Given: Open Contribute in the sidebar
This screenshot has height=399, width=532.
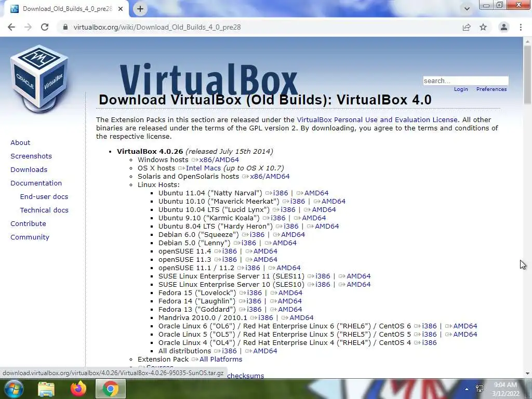Looking at the screenshot, I should (x=28, y=224).
